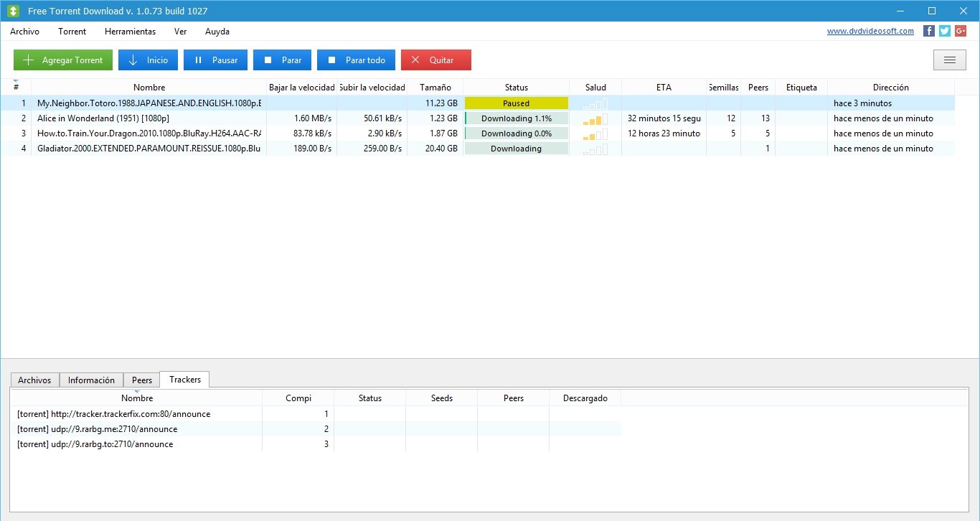Stop all with Parar todo
This screenshot has height=521, width=980.
(356, 60)
